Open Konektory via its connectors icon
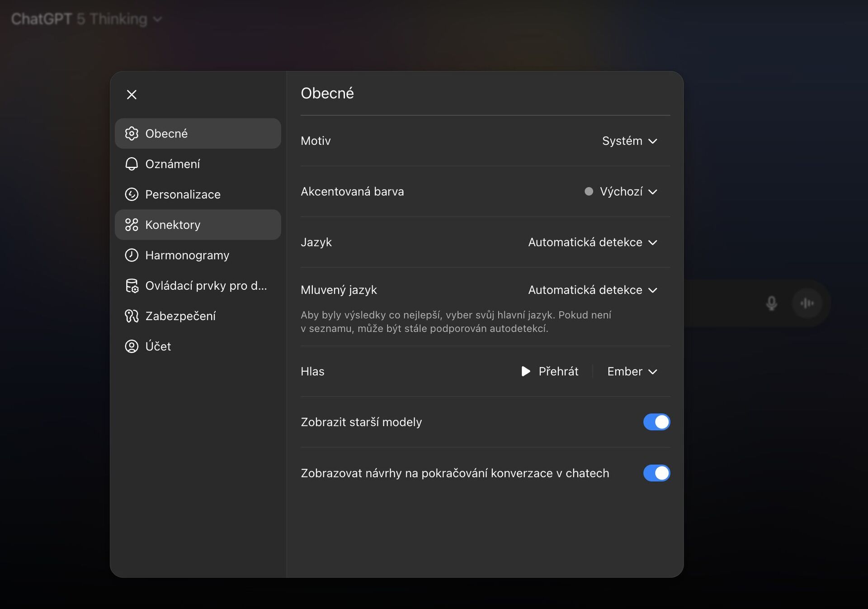Screen dimensions: 868x609 (x=132, y=225)
